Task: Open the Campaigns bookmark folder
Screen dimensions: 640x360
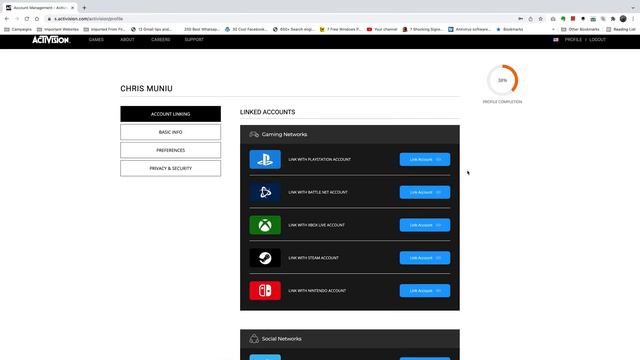Action: tap(18, 29)
